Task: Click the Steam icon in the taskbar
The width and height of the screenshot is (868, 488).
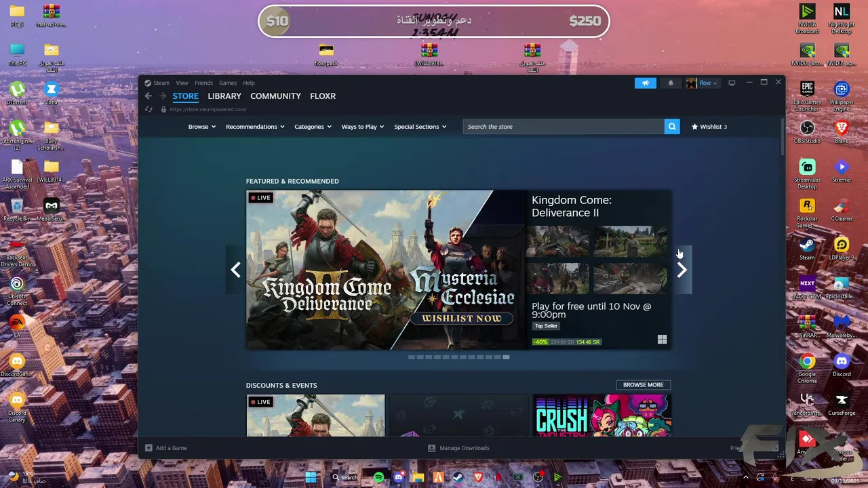Action: coord(458,477)
